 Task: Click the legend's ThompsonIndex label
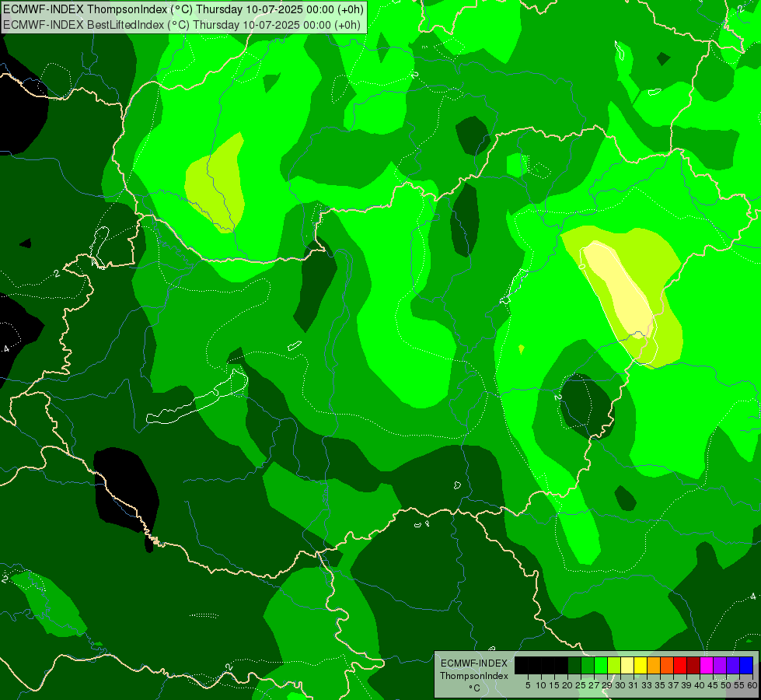coord(474,676)
